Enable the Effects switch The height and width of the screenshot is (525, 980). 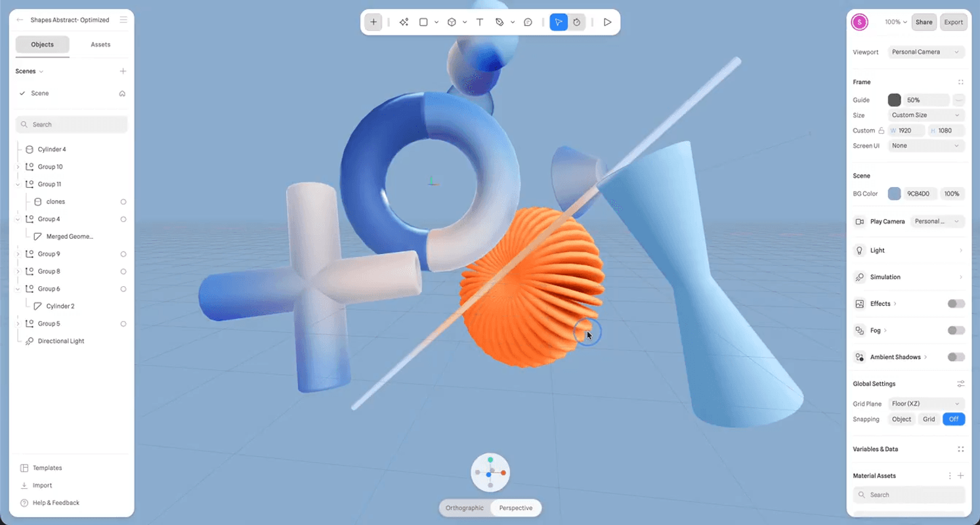click(956, 304)
